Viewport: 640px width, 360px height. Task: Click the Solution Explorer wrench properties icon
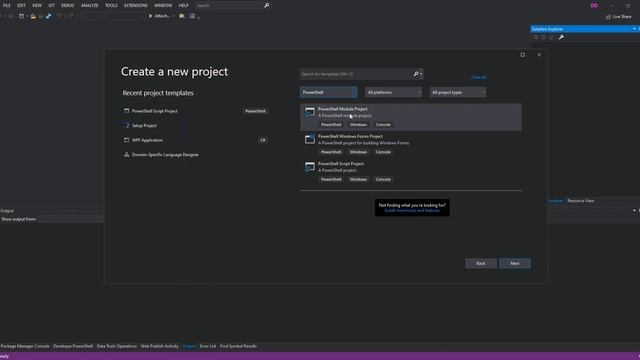coord(561,37)
